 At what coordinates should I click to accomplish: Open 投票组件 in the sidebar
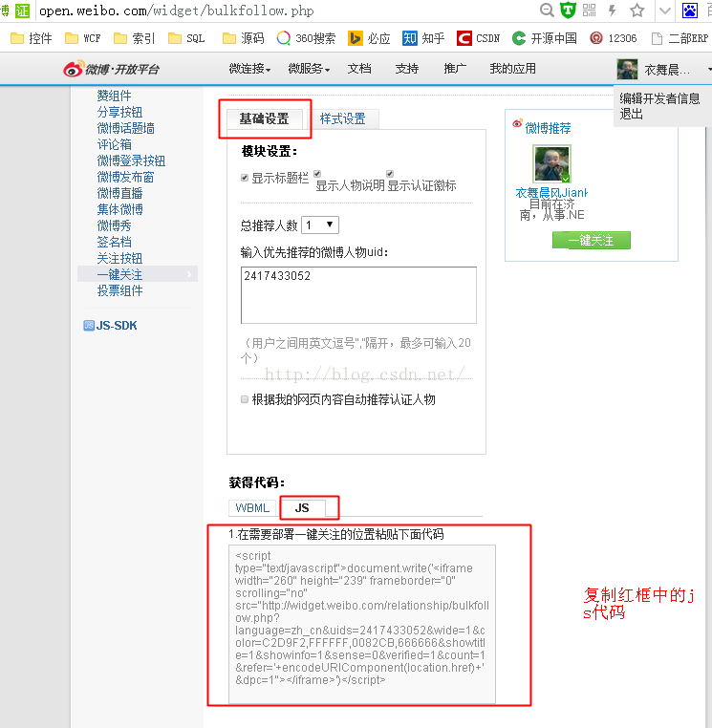(119, 290)
